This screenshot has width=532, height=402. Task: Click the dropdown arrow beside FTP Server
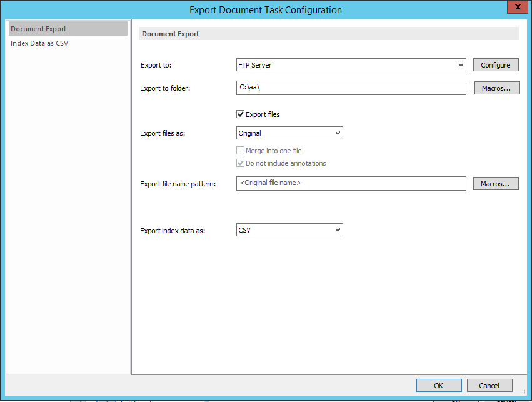pos(461,64)
